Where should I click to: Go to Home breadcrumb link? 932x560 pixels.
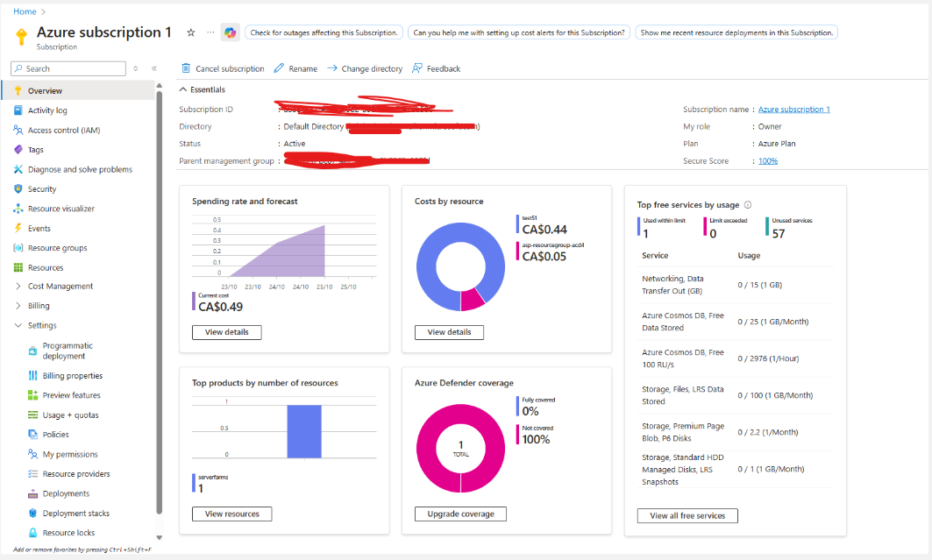(x=25, y=11)
